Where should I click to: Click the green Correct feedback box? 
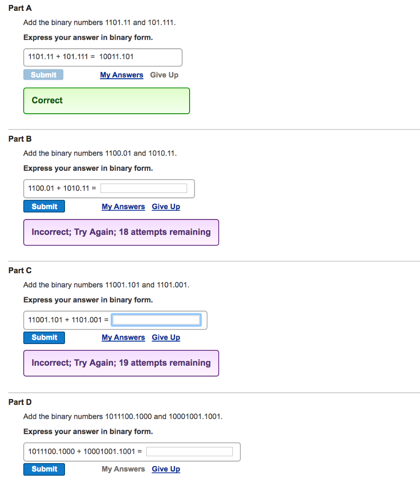click(x=106, y=100)
